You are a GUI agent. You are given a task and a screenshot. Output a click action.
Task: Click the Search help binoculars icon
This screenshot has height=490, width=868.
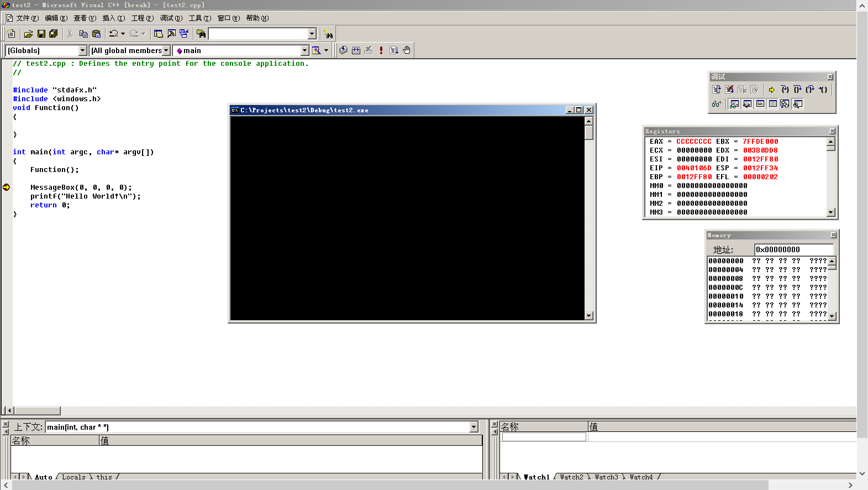(x=329, y=34)
